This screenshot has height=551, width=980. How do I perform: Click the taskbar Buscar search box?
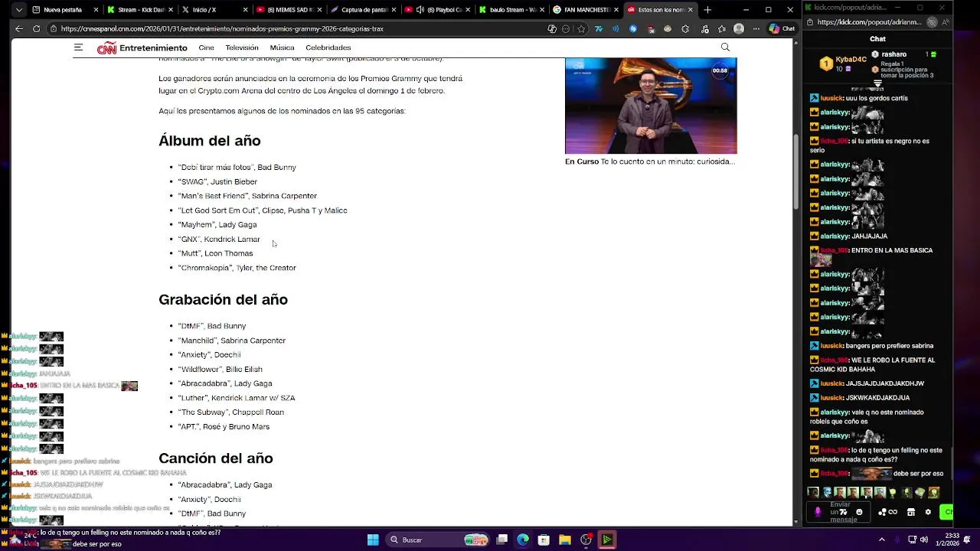438,540
